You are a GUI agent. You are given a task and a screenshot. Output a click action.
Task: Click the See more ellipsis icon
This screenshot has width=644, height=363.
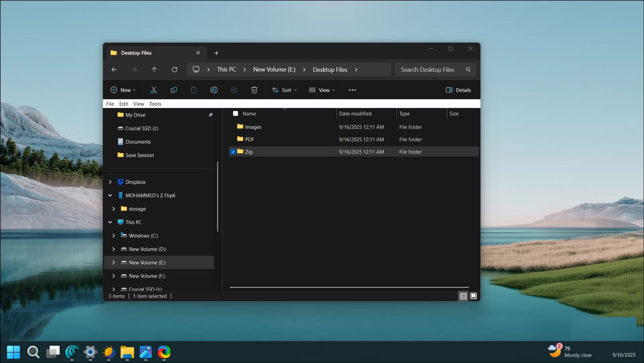tap(352, 90)
